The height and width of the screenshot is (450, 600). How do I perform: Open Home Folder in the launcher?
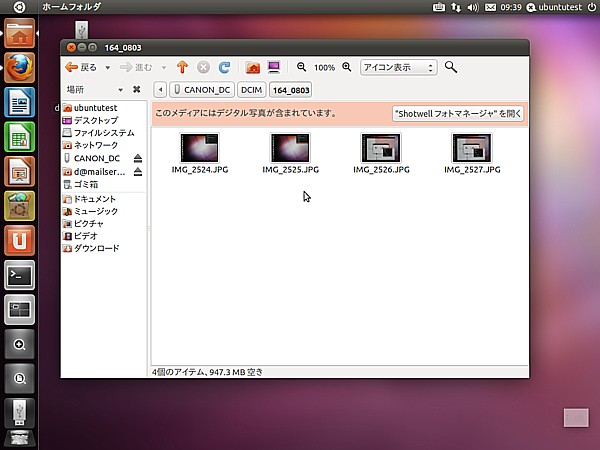pos(20,33)
